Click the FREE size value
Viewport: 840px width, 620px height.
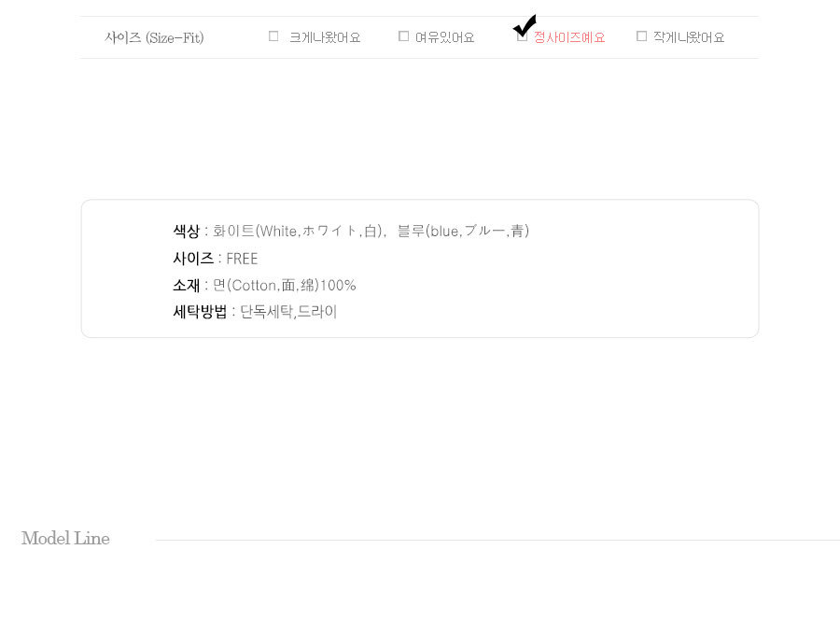click(x=242, y=259)
